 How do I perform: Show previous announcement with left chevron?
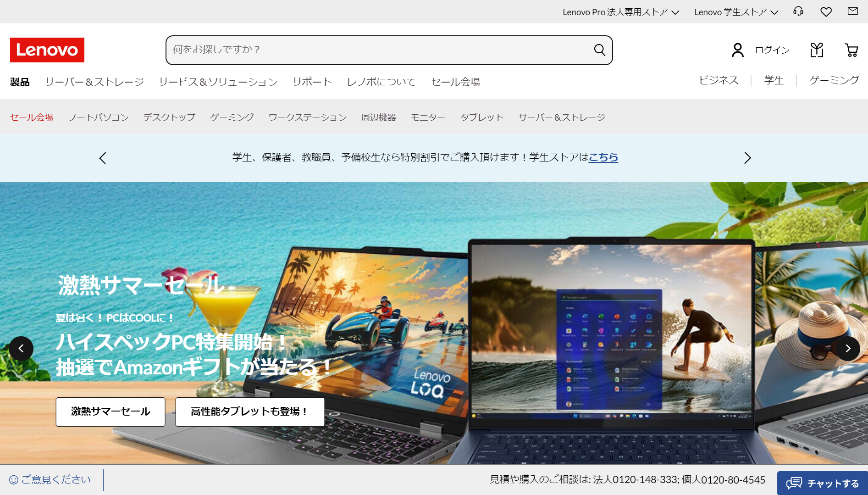click(103, 158)
